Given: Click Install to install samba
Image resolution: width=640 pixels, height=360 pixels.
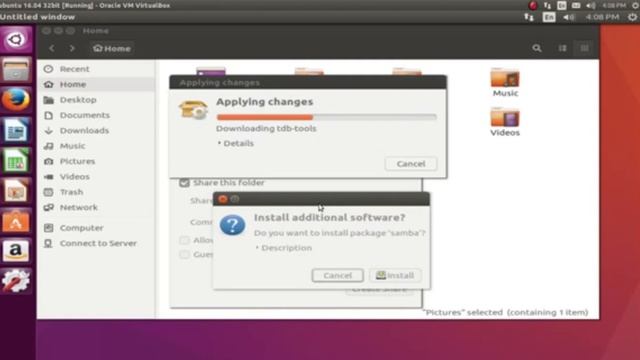Looking at the screenshot, I should (395, 276).
